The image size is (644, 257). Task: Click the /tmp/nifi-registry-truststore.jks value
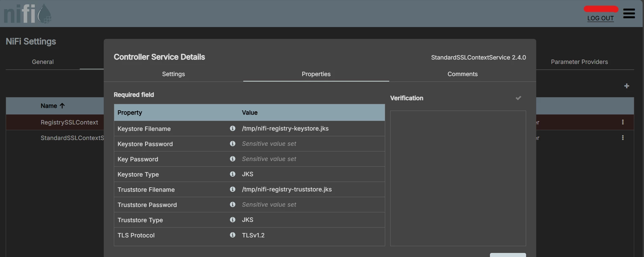(x=287, y=189)
